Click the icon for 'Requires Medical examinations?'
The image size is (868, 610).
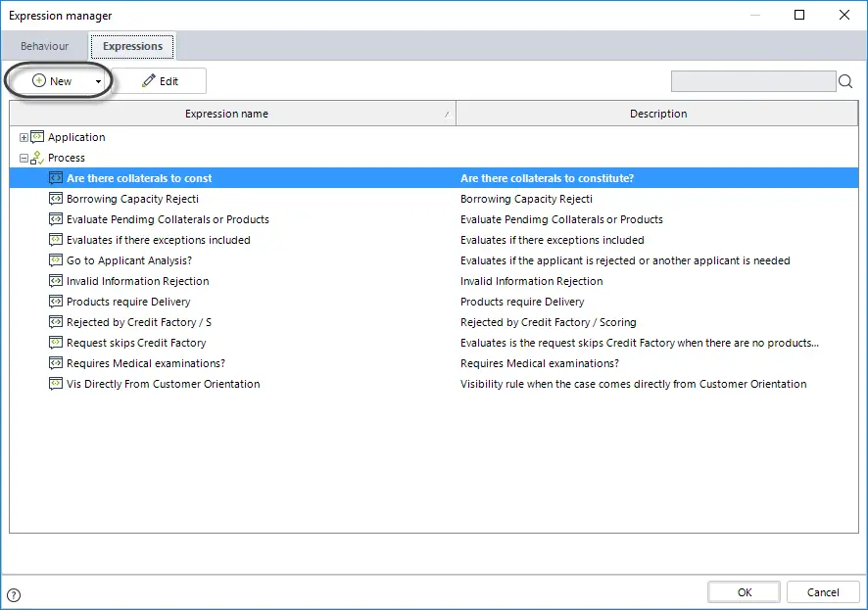click(x=56, y=363)
